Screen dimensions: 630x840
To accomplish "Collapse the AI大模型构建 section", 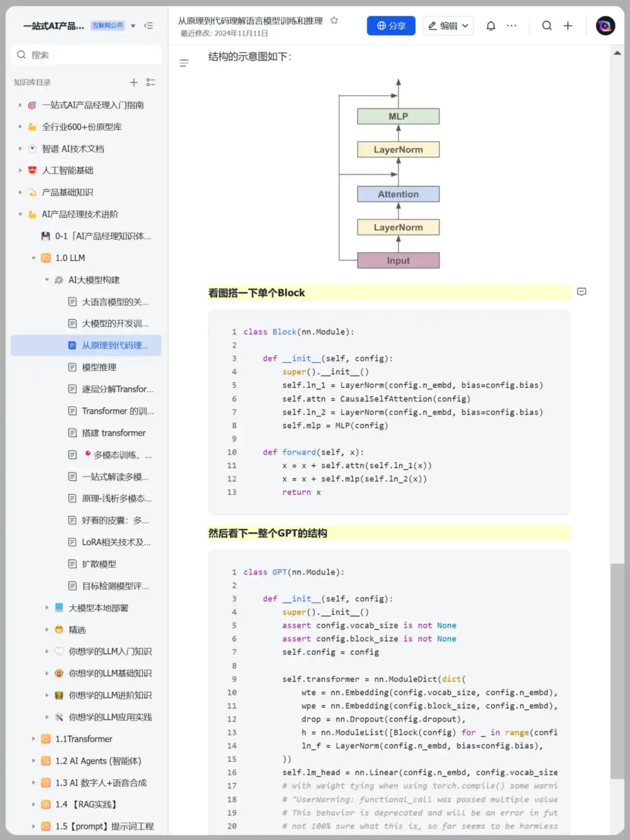I will tap(47, 280).
